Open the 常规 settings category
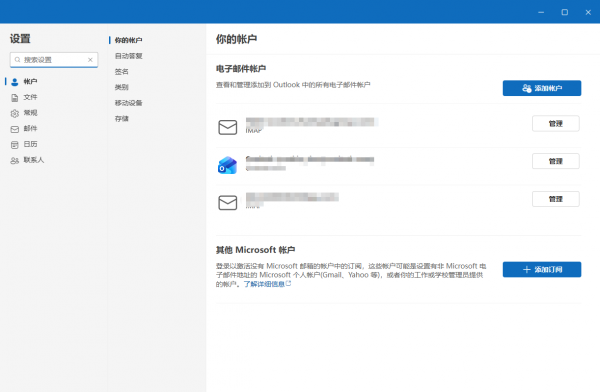The width and height of the screenshot is (600, 392). coord(24,113)
